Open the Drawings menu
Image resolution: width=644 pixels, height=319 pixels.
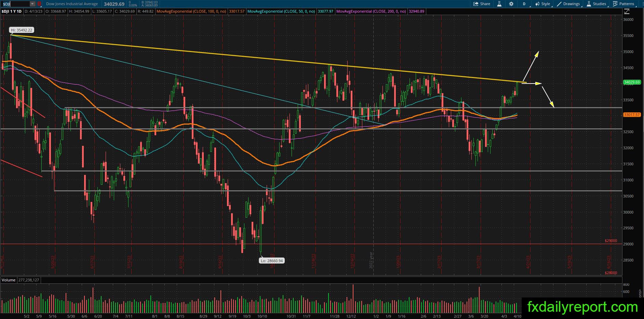(x=568, y=4)
